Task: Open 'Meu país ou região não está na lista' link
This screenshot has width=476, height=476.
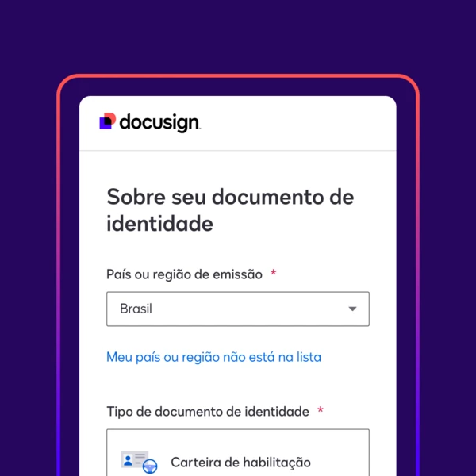Action: point(213,357)
